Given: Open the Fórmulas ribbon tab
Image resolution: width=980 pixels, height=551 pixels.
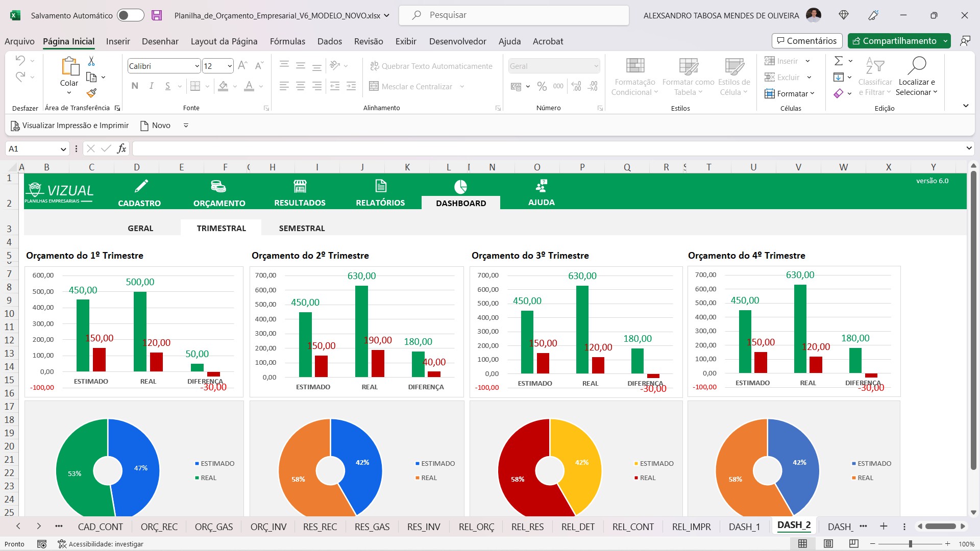Looking at the screenshot, I should (x=287, y=41).
